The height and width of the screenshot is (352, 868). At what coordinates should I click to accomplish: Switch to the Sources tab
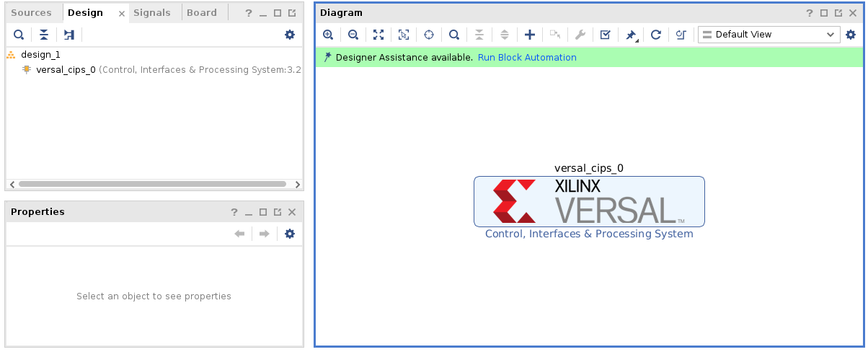coord(31,13)
